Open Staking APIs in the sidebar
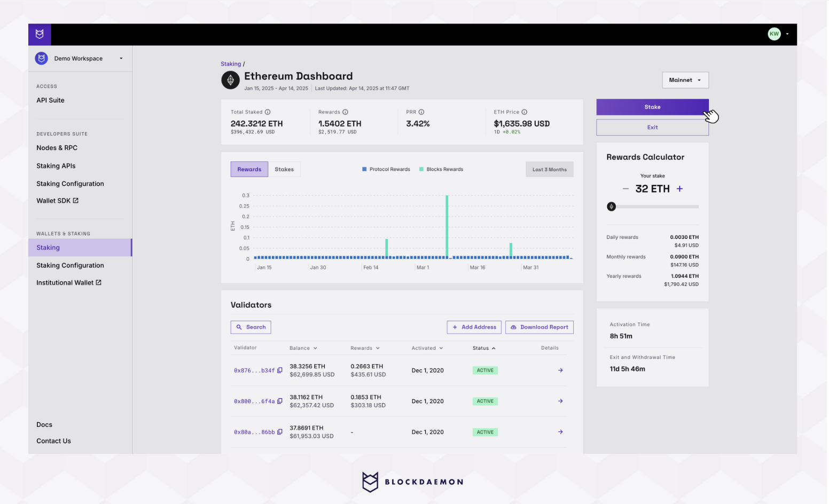This screenshot has height=504, width=829. 56,166
